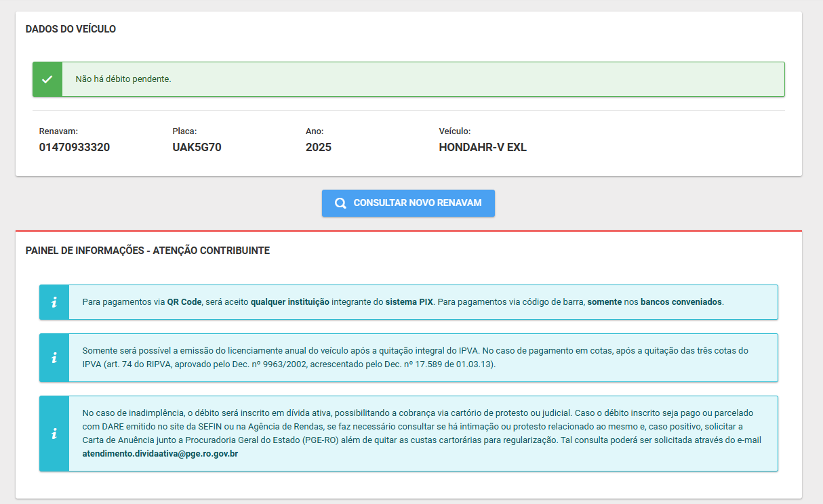Click the bold 'bancos conveniados' text

[681, 302]
